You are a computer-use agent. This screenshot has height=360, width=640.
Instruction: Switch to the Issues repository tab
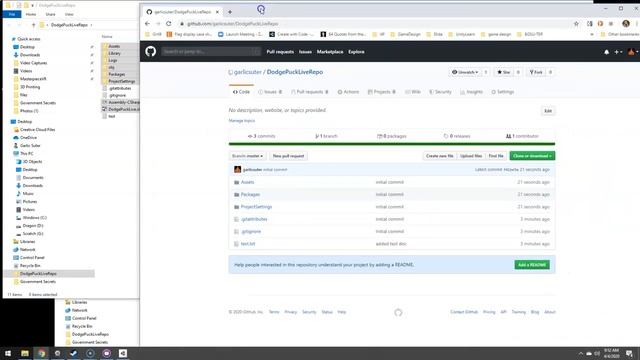click(x=270, y=92)
